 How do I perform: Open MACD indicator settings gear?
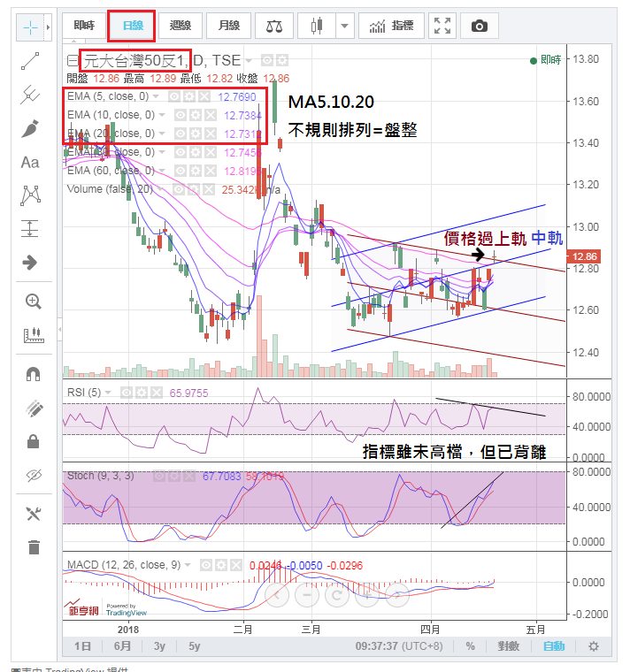pyautogui.click(x=221, y=565)
